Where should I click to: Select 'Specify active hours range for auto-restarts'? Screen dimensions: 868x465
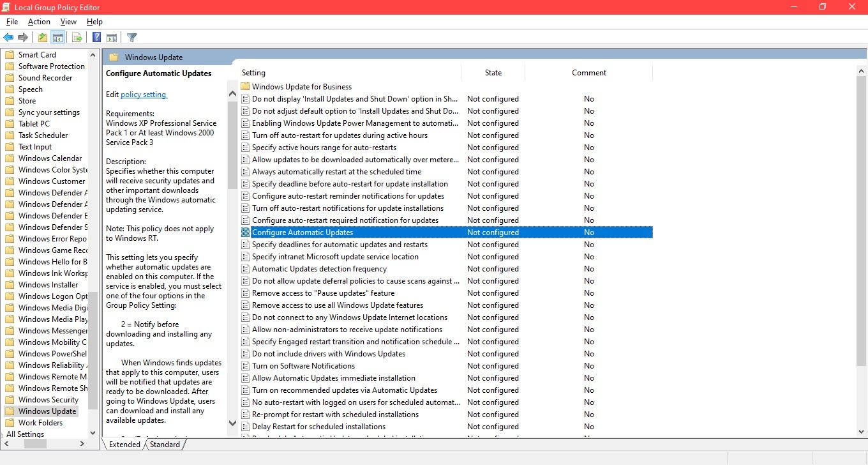(x=324, y=148)
